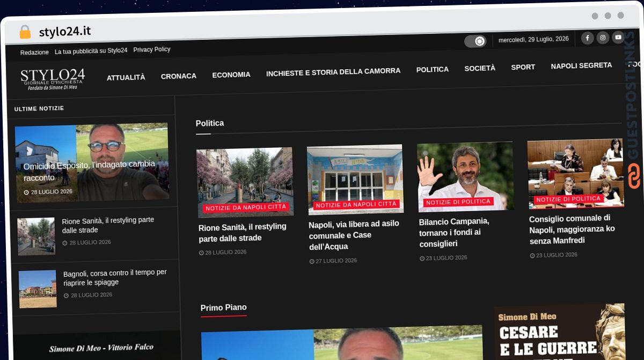This screenshot has width=644, height=360.
Task: Toggle the dark mode switch
Action: pyautogui.click(x=475, y=41)
